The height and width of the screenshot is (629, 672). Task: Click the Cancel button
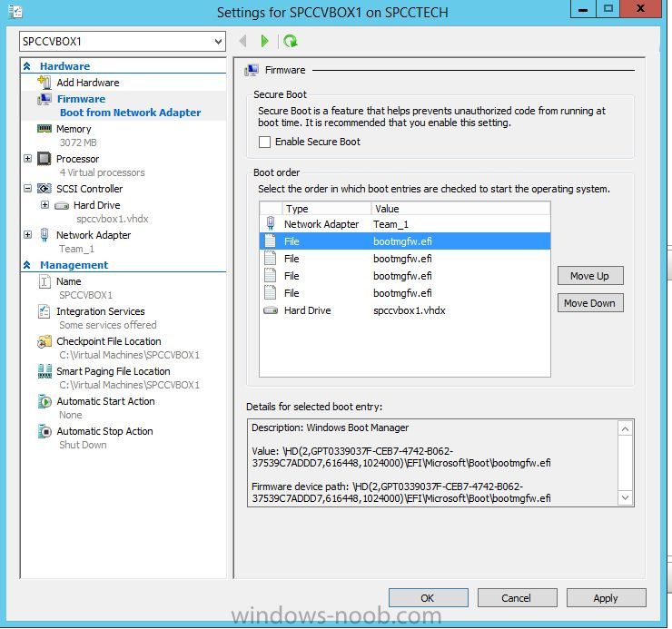(x=517, y=598)
